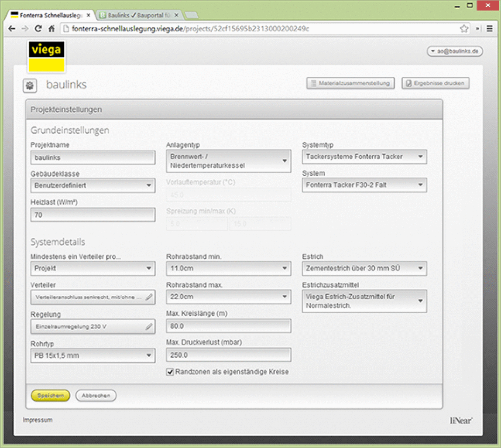501x448 pixels.
Task: Open the Systemtyp dropdown
Action: [364, 157]
